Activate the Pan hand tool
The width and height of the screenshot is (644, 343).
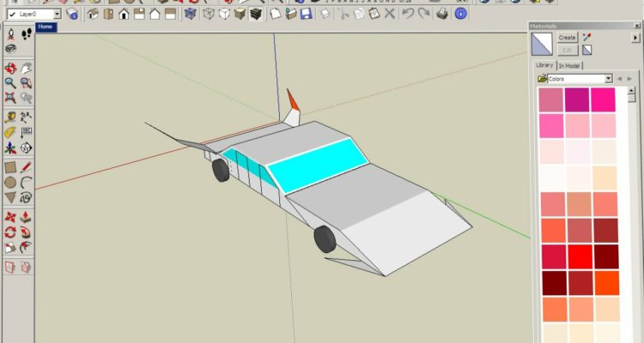(x=26, y=68)
